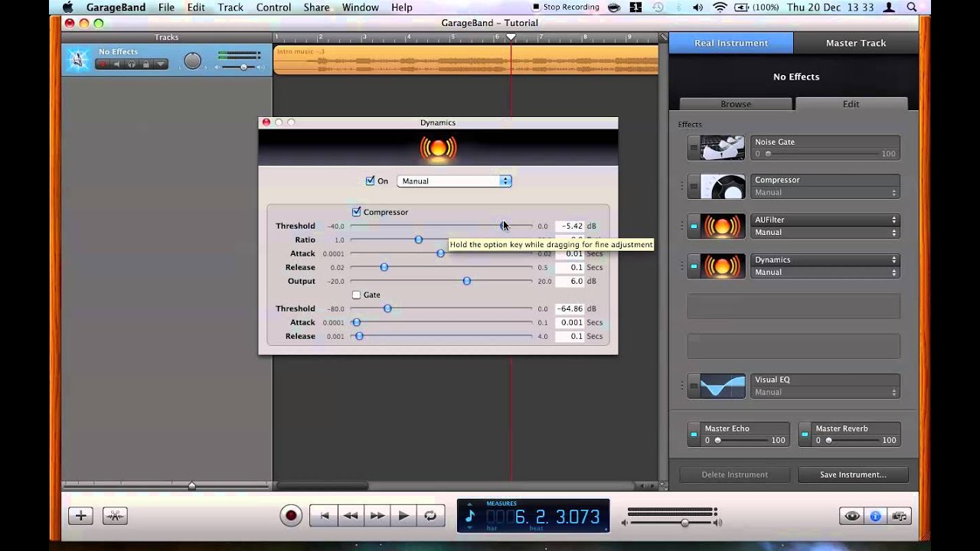Screen dimensions: 980x551
Task: Start playback with the Play button
Action: pos(403,516)
